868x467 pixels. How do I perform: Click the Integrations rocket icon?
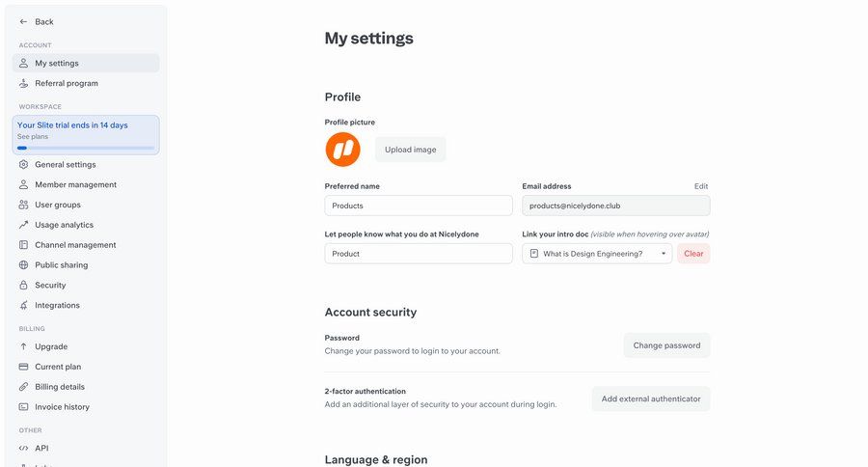[24, 306]
